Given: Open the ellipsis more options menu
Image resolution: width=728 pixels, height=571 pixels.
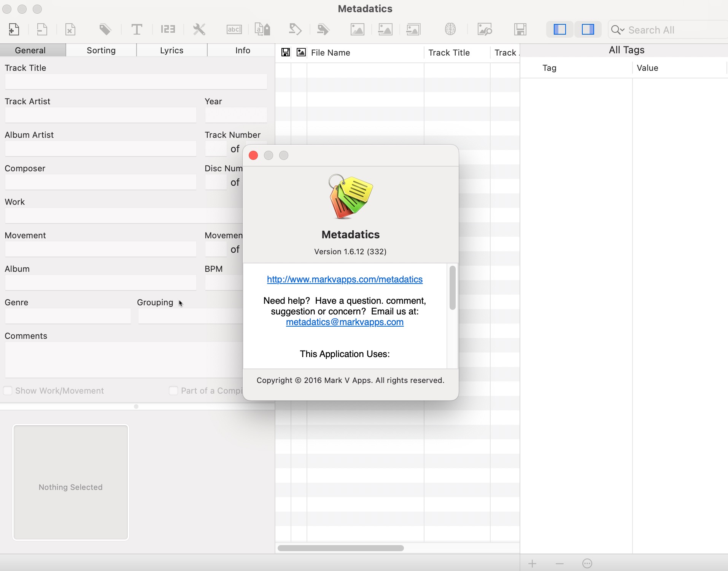Looking at the screenshot, I should 587,563.
